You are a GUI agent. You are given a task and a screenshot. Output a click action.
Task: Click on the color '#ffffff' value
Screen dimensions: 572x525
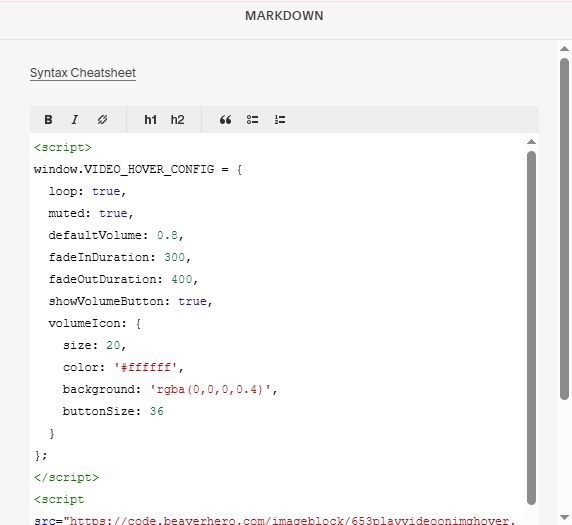coord(145,367)
